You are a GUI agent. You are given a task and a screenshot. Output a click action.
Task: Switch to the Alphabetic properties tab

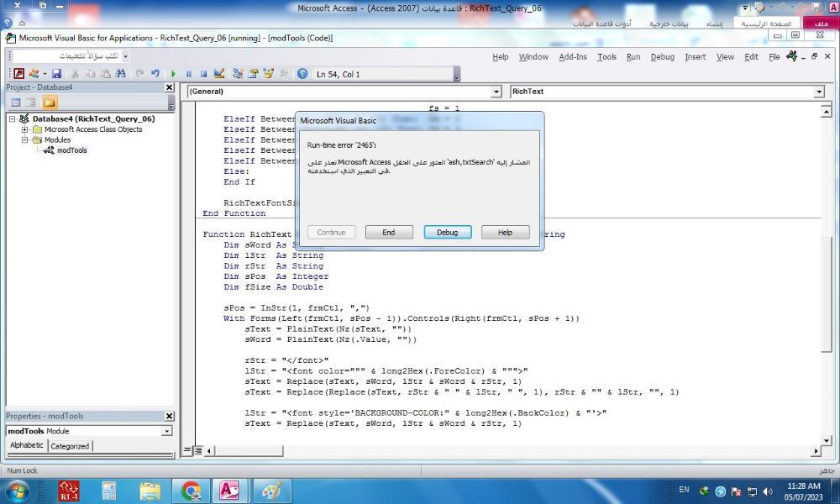click(x=27, y=445)
